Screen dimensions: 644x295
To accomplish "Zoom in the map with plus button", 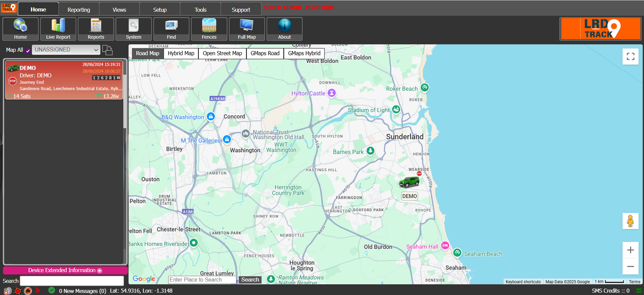I will click(630, 250).
